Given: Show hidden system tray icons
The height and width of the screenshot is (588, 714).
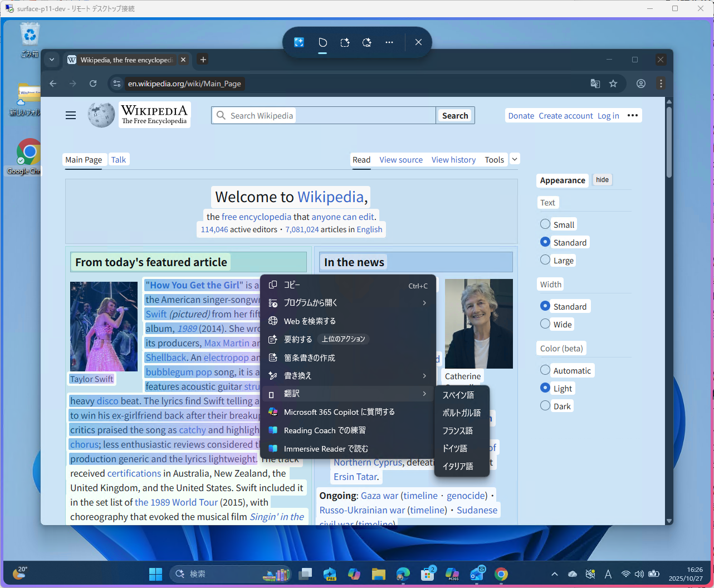Looking at the screenshot, I should [554, 574].
